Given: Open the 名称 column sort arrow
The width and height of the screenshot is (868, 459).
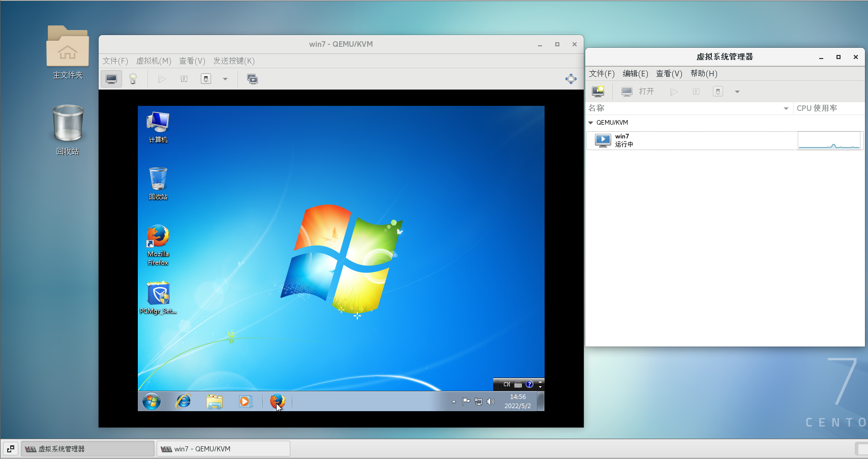Looking at the screenshot, I should (x=786, y=108).
